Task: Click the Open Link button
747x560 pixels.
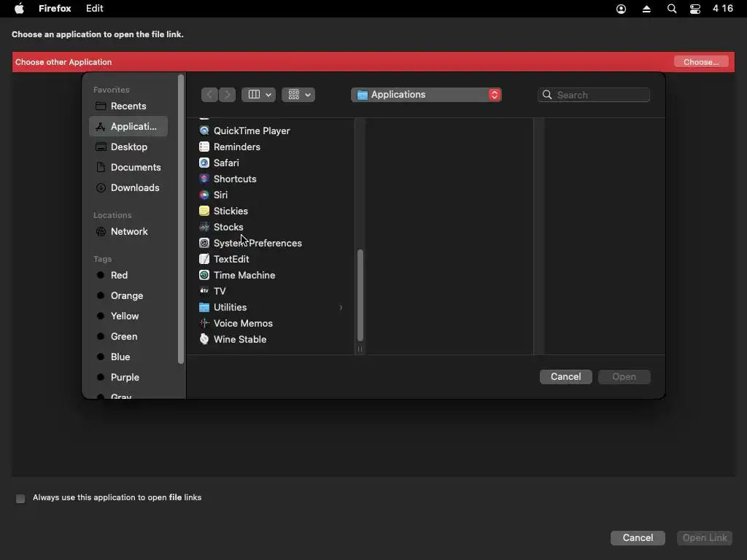Action: tap(705, 537)
